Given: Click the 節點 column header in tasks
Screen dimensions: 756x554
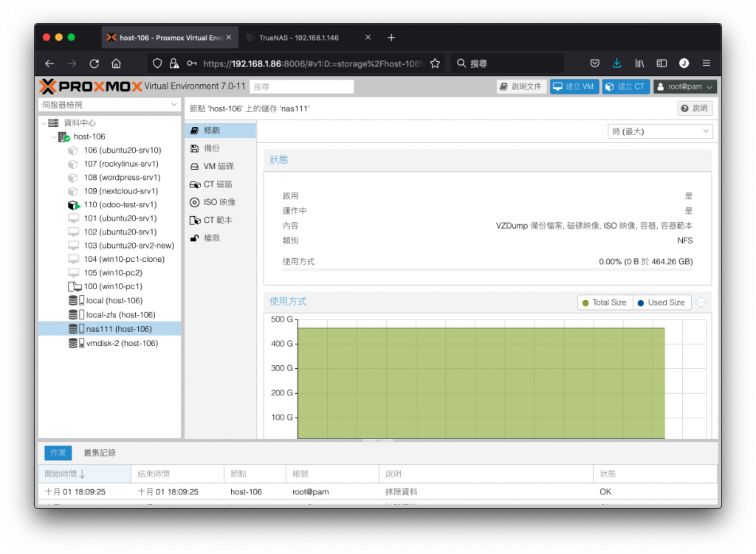Looking at the screenshot, I should tap(255, 474).
